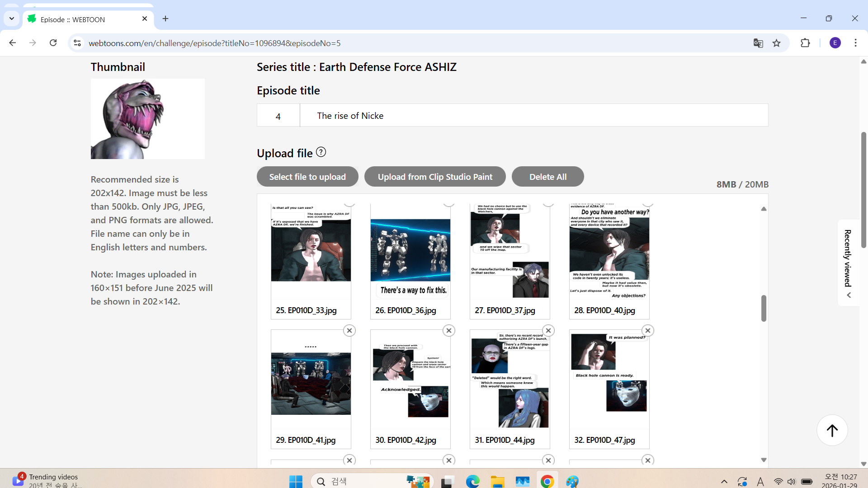Click Upload from Clip Studio Paint button

pos(435,177)
